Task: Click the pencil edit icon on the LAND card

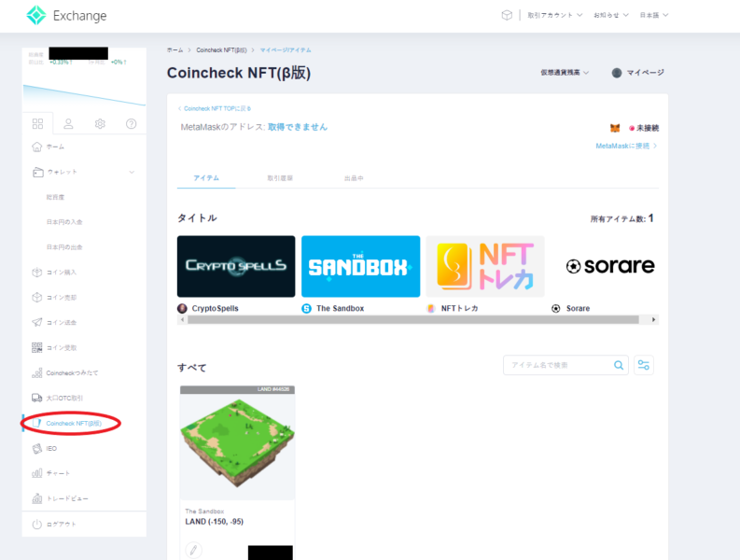Action: tap(193, 550)
